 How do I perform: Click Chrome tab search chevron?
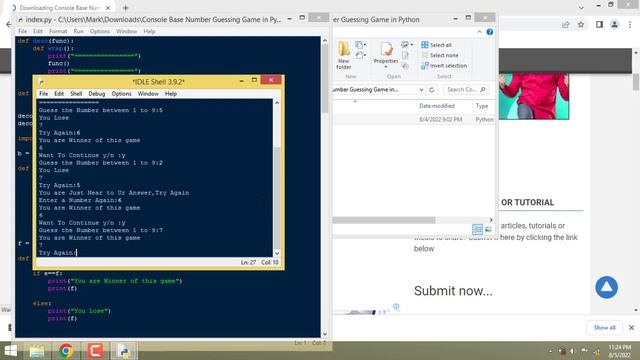[x=581, y=7]
